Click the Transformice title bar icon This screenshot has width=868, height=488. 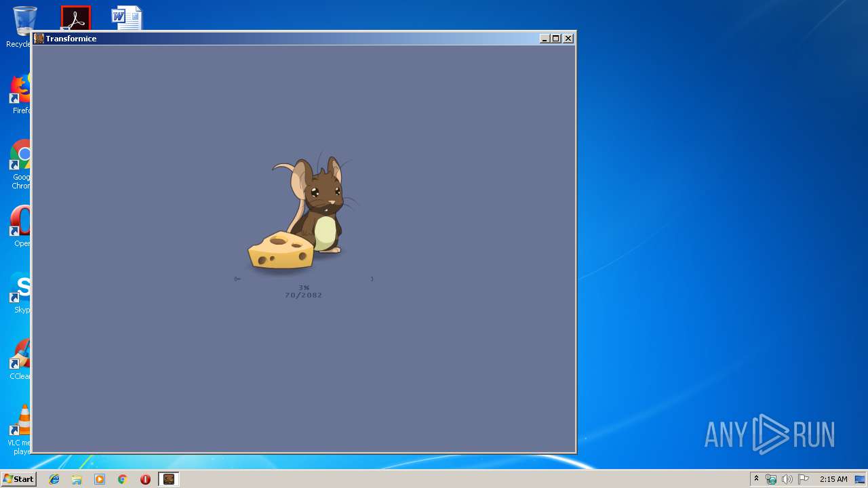coord(39,39)
